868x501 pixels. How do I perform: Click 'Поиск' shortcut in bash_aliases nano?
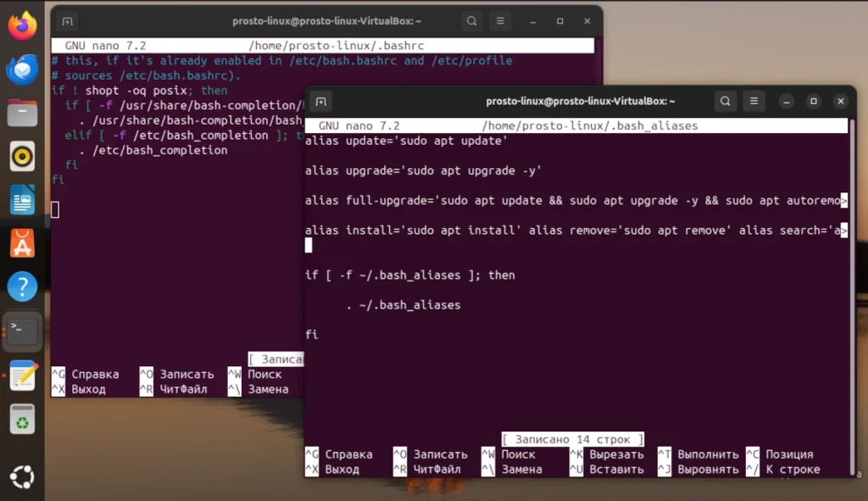click(x=509, y=454)
